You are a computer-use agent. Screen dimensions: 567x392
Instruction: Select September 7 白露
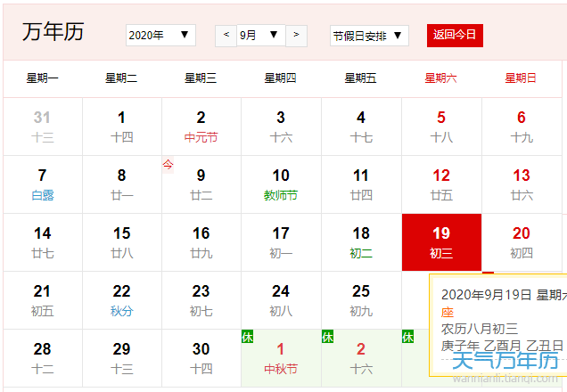(x=43, y=184)
